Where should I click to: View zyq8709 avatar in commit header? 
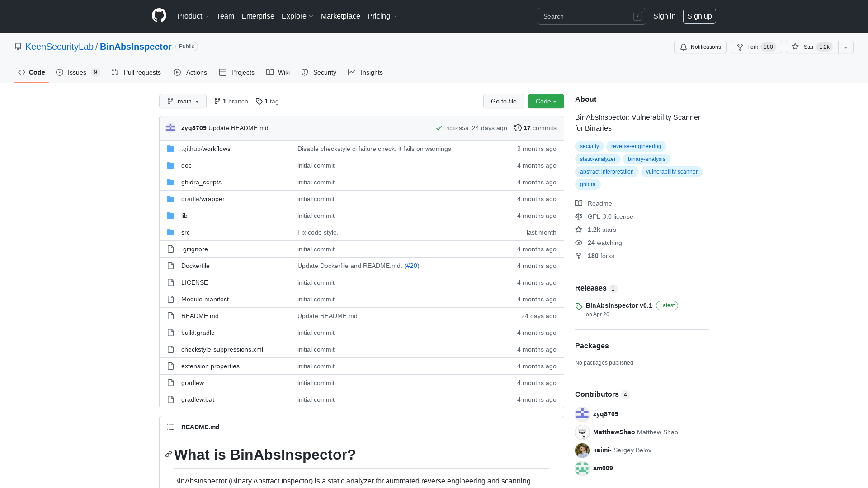tap(170, 128)
